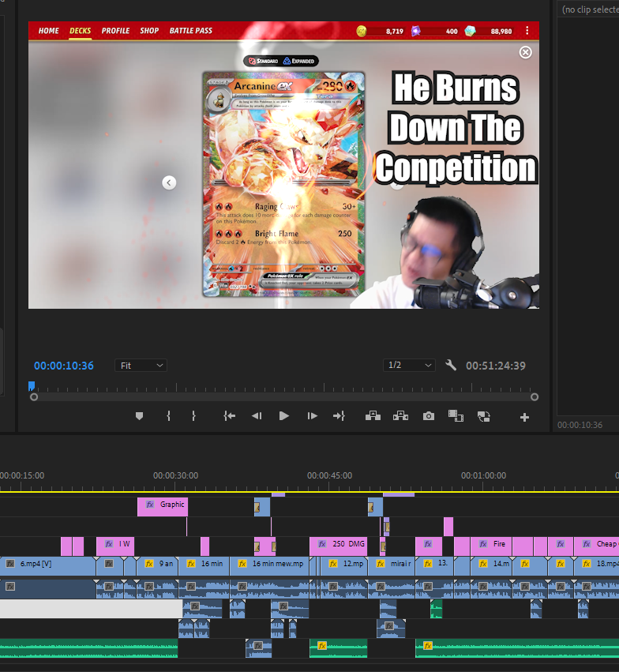This screenshot has height=672, width=619.
Task: Click the purple crystal currency icon
Action: coord(416,31)
